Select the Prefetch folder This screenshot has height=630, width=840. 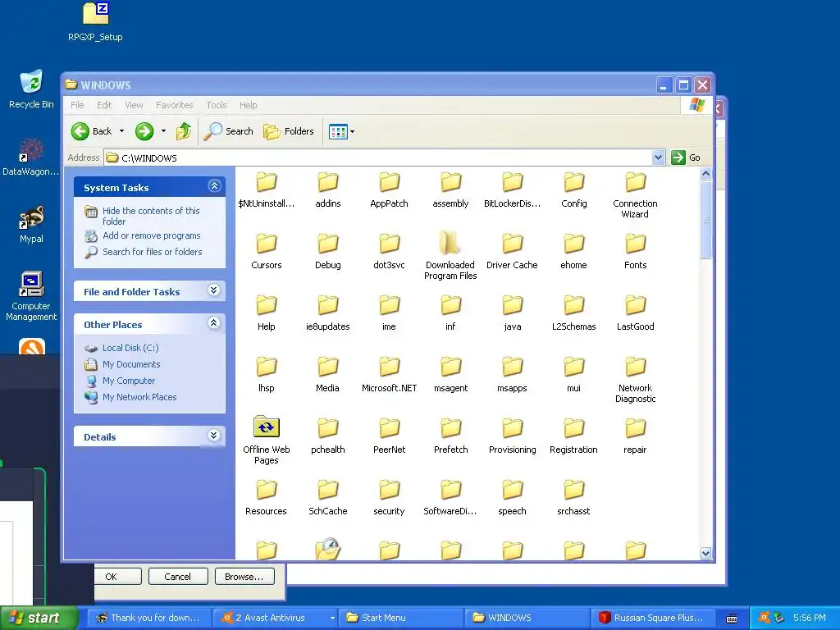point(450,437)
